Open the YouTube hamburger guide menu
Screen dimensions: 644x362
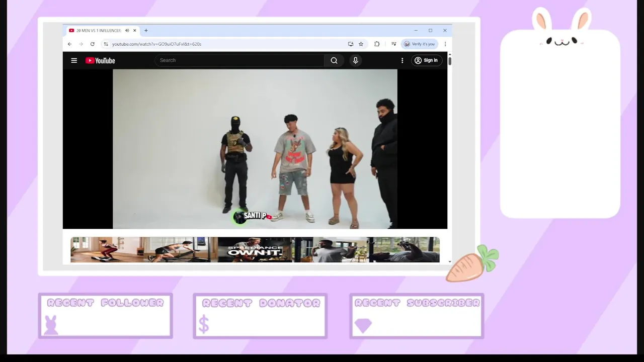pyautogui.click(x=74, y=60)
